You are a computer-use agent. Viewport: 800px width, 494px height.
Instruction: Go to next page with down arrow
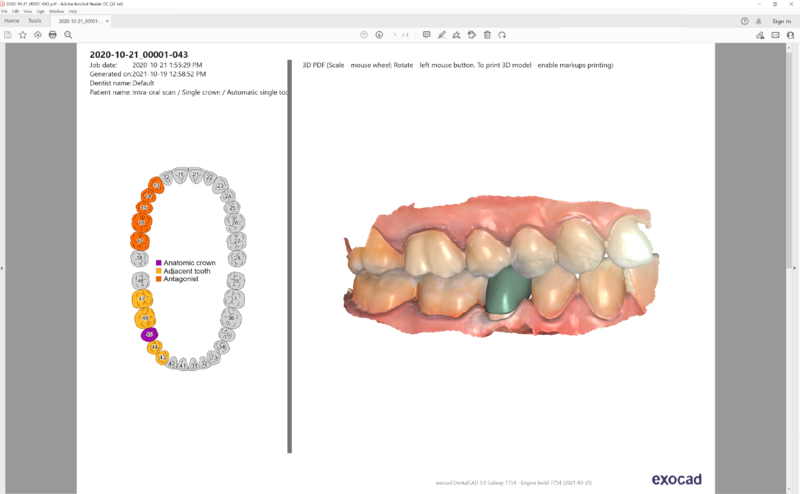pos(379,35)
